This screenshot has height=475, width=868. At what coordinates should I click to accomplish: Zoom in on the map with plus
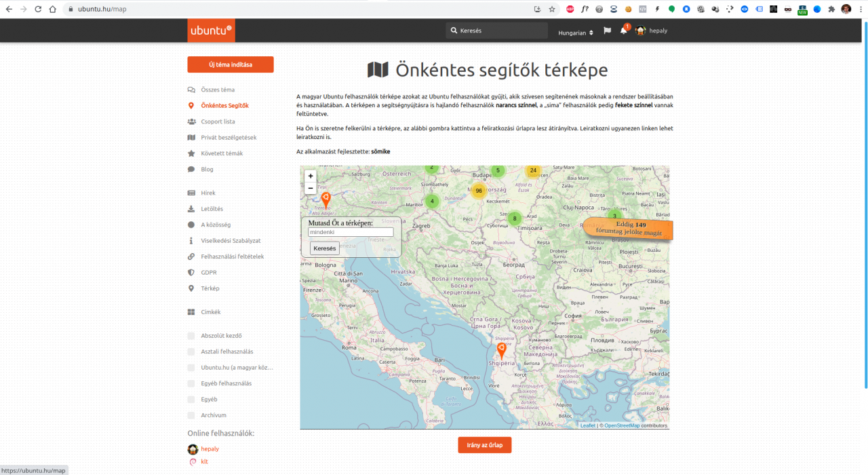[x=311, y=176]
